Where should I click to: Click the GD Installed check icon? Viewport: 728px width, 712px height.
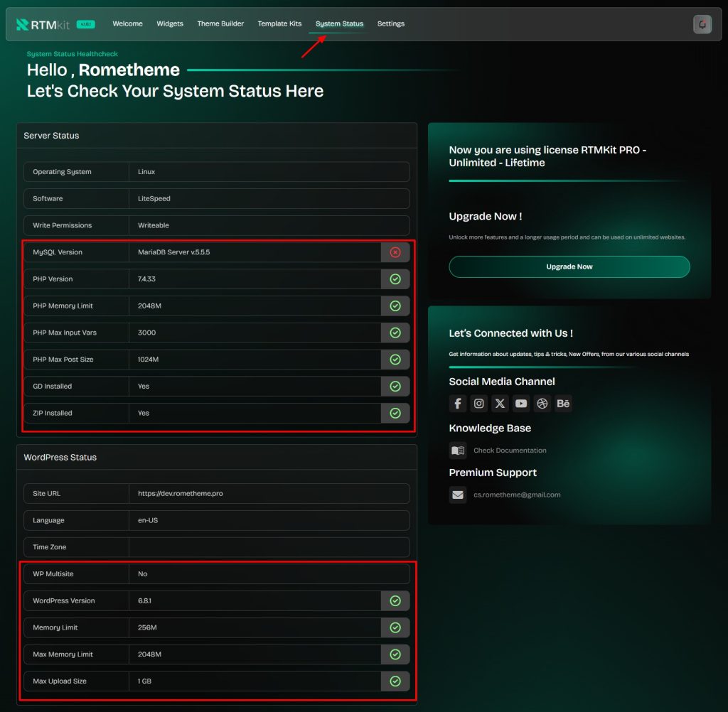tap(395, 386)
